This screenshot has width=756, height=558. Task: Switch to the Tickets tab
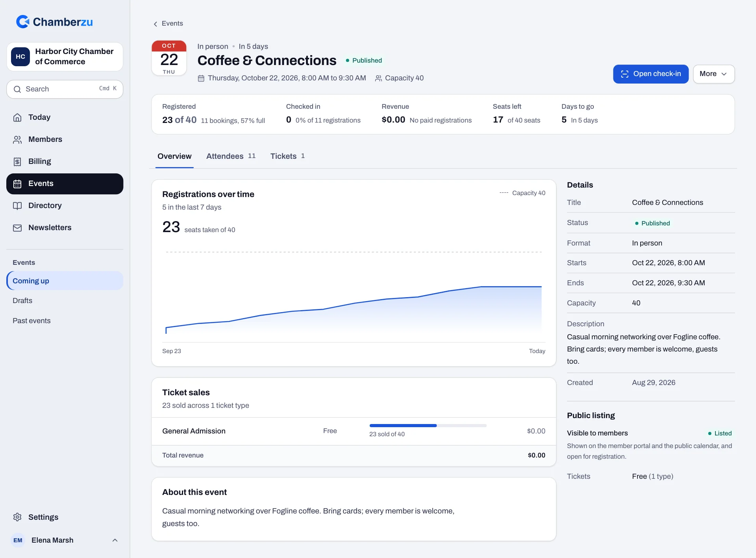[x=287, y=156]
